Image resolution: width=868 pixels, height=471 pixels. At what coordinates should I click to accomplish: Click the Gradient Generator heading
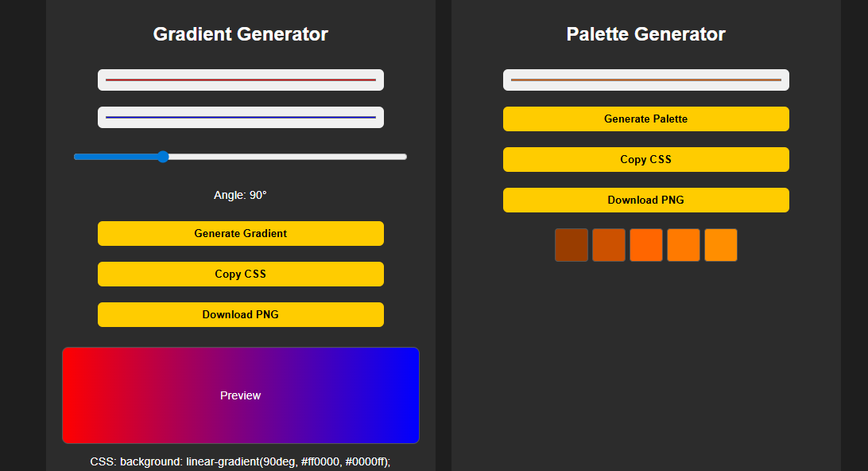(240, 34)
